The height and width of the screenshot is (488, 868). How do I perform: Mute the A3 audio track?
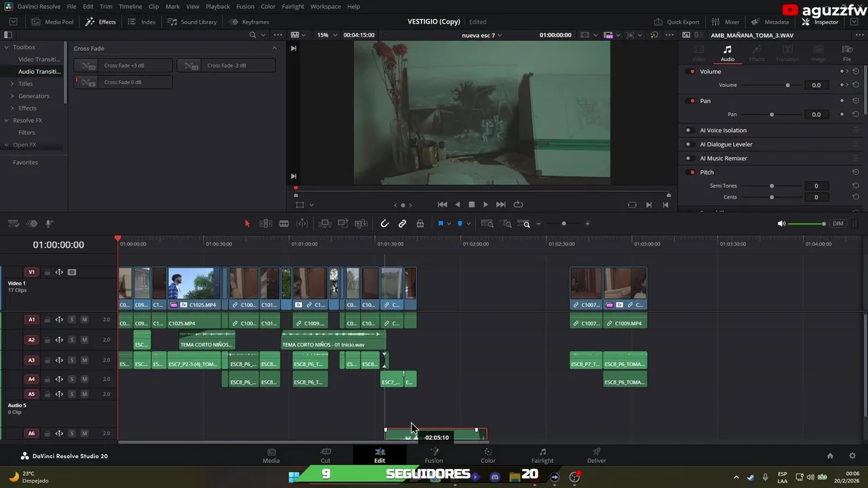[84, 360]
